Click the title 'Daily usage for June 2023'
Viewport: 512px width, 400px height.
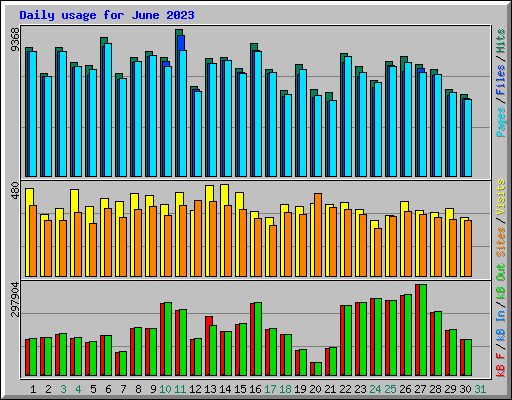(107, 15)
